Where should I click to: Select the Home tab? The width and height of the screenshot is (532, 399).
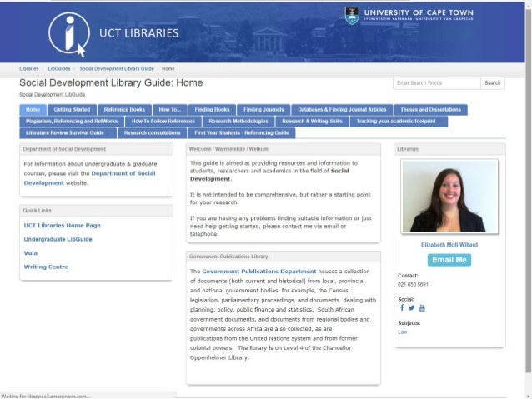(x=33, y=109)
